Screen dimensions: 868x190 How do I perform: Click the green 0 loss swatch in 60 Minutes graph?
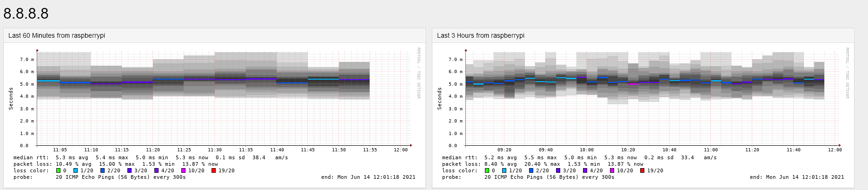click(58, 170)
